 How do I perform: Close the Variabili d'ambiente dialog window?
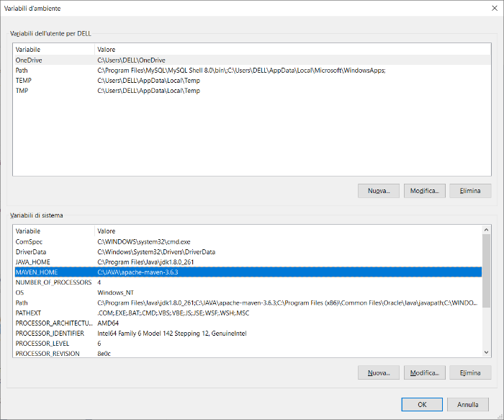tap(488, 8)
